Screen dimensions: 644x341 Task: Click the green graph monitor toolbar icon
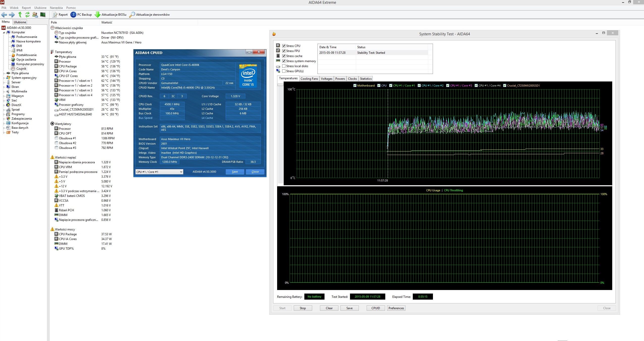(x=43, y=15)
